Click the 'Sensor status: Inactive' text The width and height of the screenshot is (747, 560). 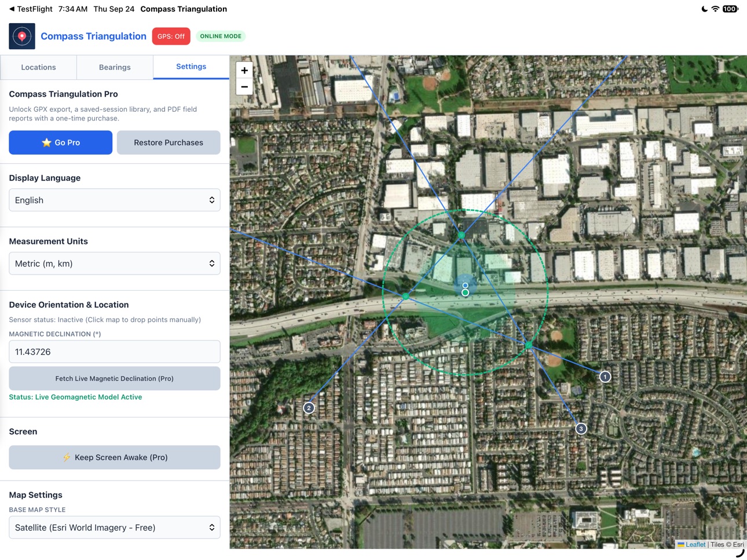tap(105, 320)
